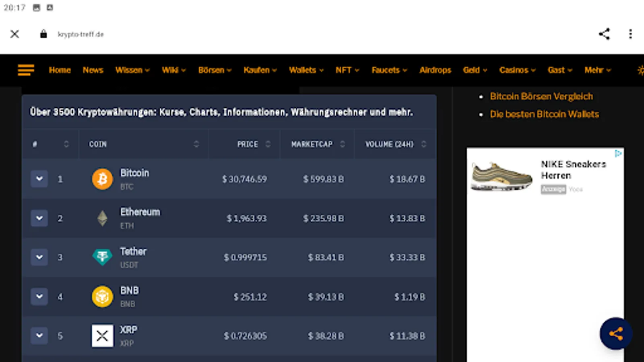Open the BNB coin name link
This screenshot has width=644, height=362.
point(129,290)
